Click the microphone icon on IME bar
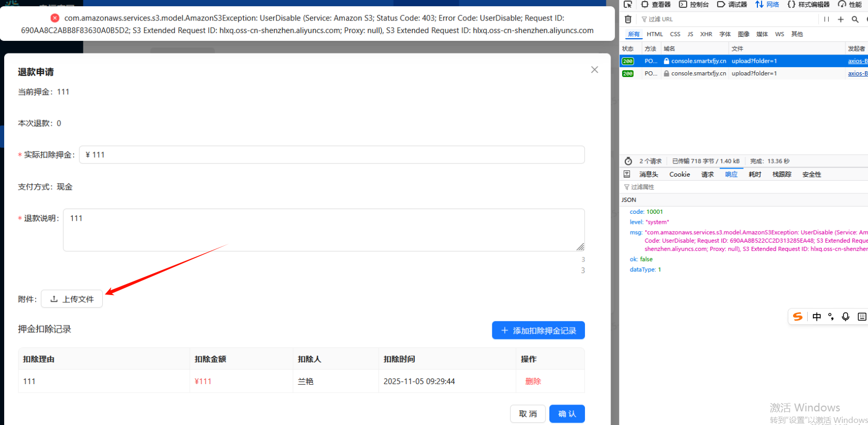868x425 pixels. (845, 317)
